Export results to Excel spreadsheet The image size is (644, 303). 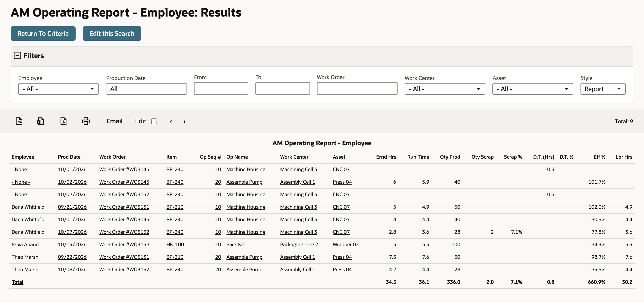[40, 121]
